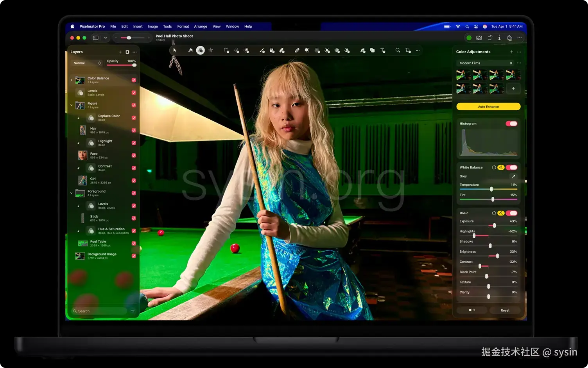Activate the Effects star tool
Viewport: 588px width, 368px height.
coord(211,50)
